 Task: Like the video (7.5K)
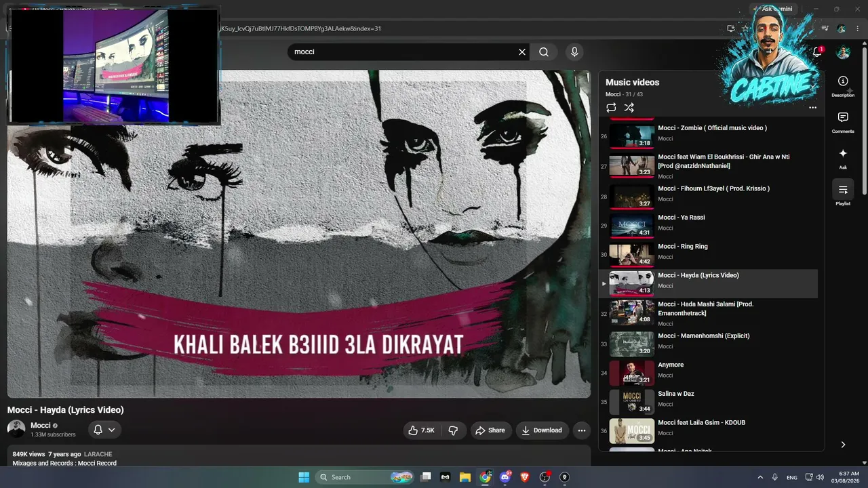click(420, 430)
